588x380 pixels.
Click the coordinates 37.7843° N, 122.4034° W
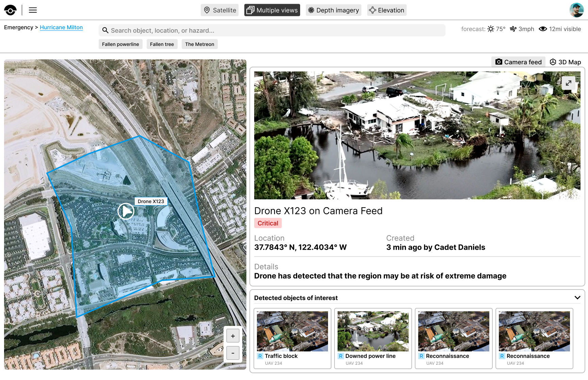point(300,247)
